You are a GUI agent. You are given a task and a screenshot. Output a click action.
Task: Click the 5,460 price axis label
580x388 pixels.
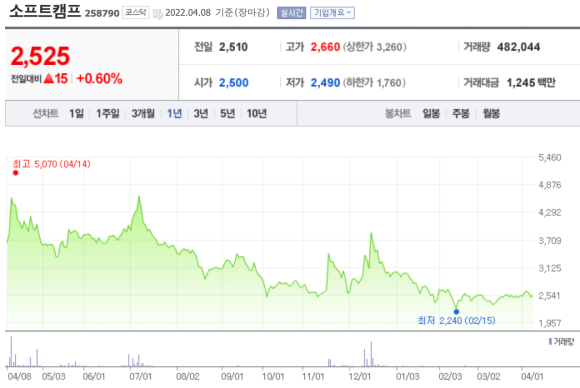point(550,158)
